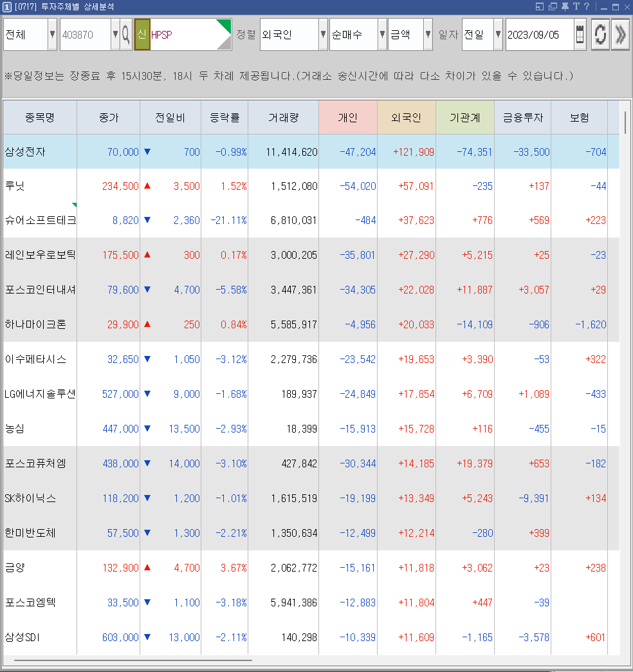Click the stock search magnifier icon
633x672 pixels.
point(126,34)
